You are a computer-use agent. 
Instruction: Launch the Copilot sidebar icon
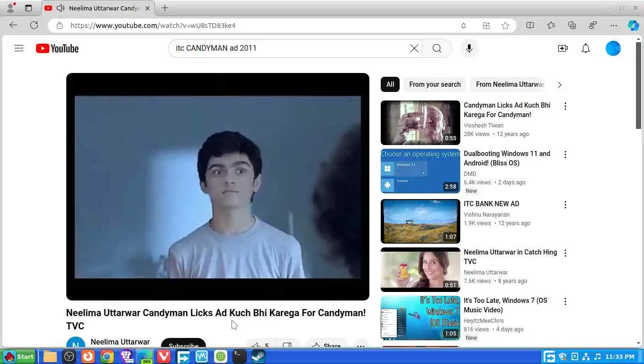(x=634, y=26)
